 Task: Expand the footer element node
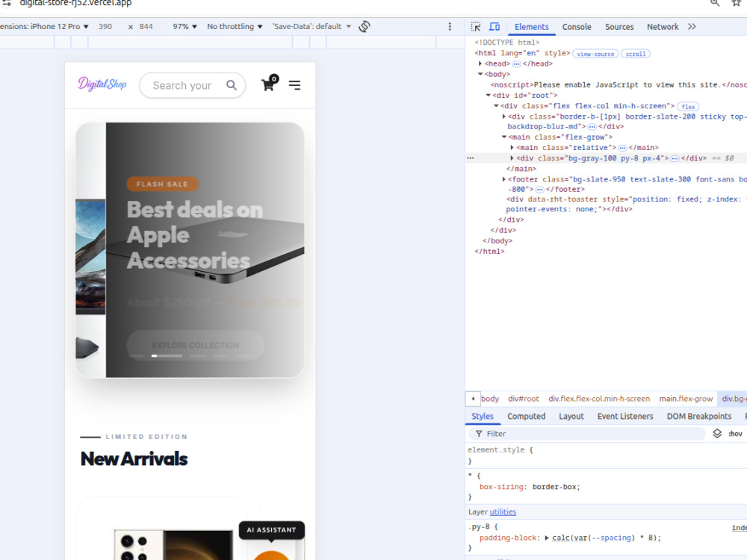pyautogui.click(x=504, y=179)
